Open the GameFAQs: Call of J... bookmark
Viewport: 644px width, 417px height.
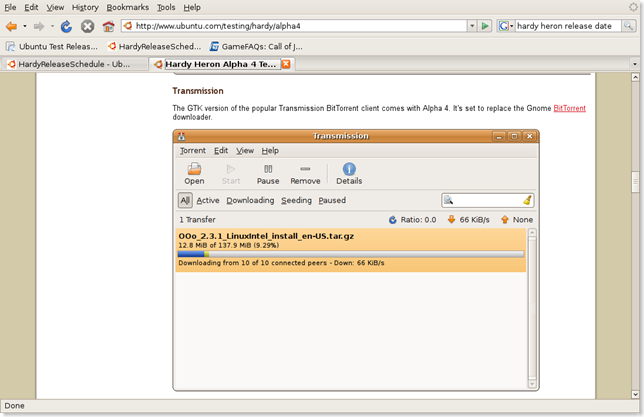256,46
